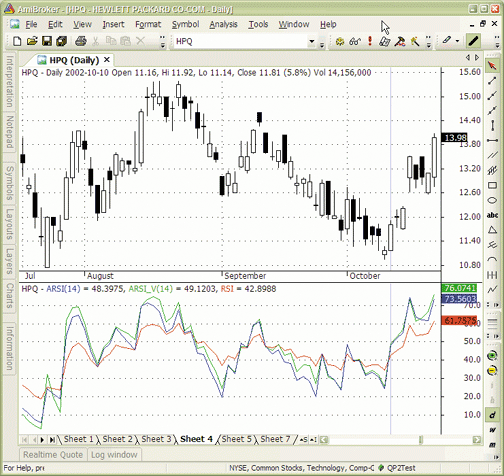The width and height of the screenshot is (504, 476).
Task: Open the Symbols side panel tab
Action: pyautogui.click(x=9, y=183)
